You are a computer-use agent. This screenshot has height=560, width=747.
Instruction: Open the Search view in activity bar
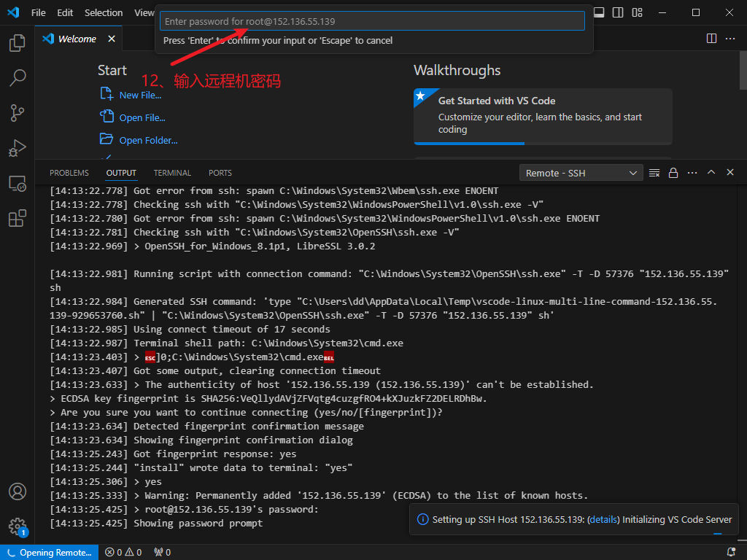pyautogui.click(x=18, y=77)
